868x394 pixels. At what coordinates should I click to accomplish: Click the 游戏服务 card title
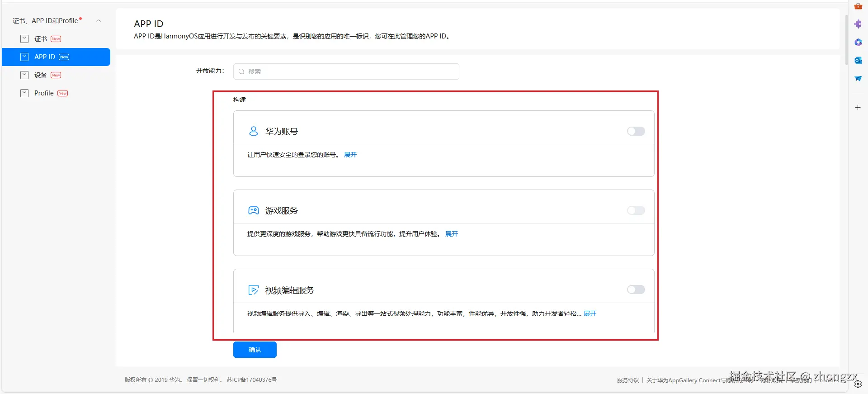282,211
